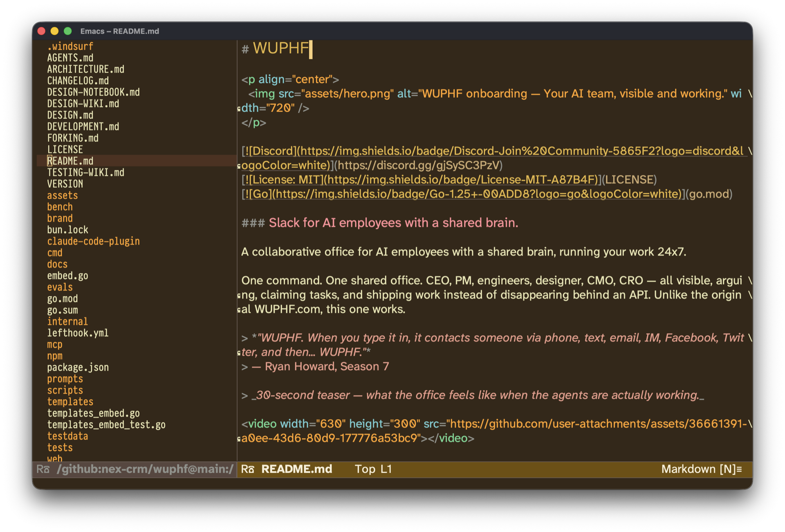
Task: Open CHANGELOG.md file
Action: [x=78, y=81]
